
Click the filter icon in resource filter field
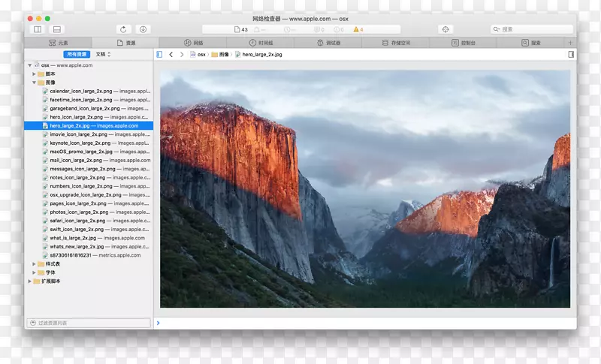[x=33, y=323]
